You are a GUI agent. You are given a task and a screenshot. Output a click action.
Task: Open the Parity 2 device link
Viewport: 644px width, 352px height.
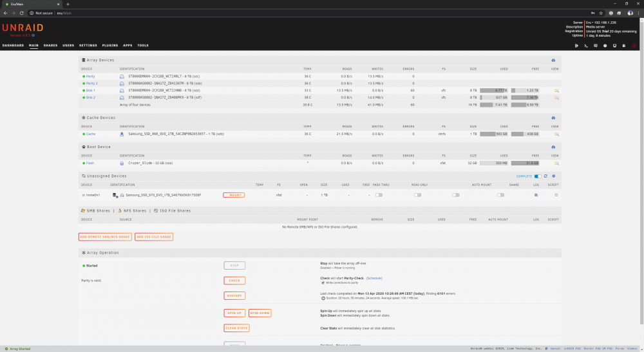click(x=91, y=84)
